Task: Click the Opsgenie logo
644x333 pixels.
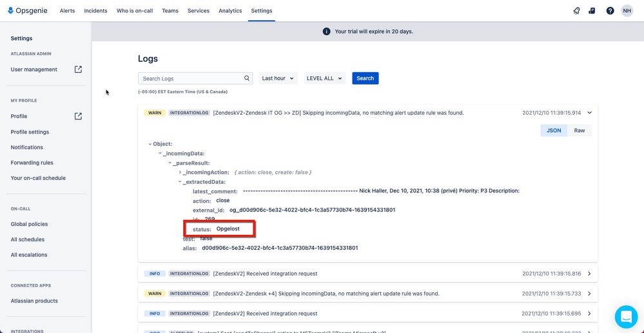Action: click(27, 11)
